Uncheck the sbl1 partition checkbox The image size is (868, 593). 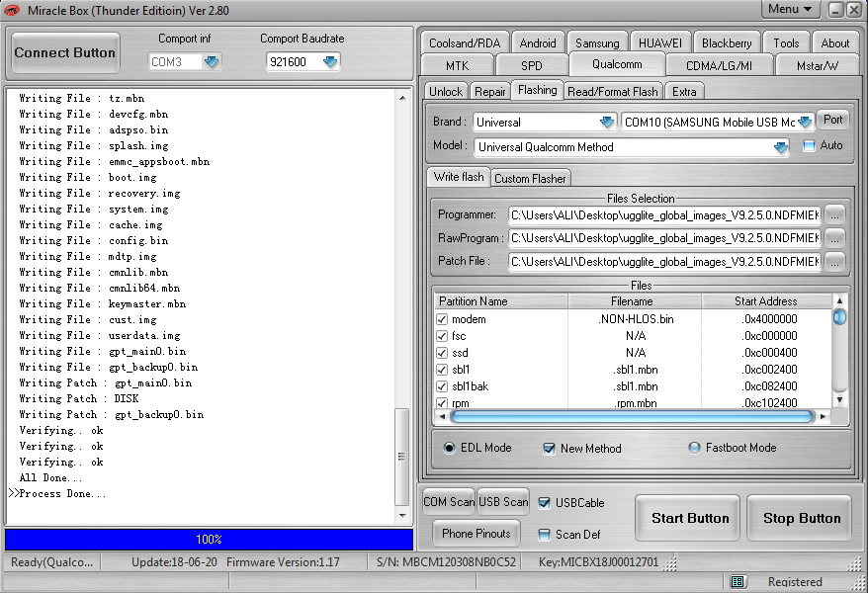442,370
